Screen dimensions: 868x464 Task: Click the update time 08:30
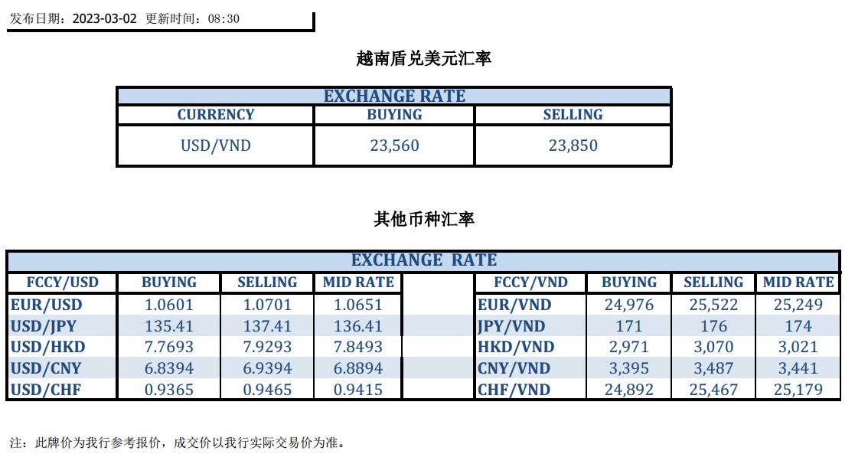point(224,18)
